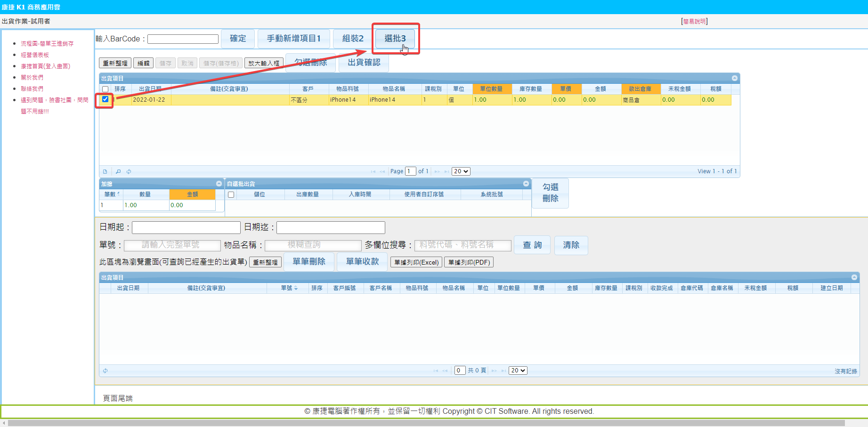Collapse the 自選批出貨 panel
This screenshot has height=427, width=868.
pyautogui.click(x=526, y=184)
